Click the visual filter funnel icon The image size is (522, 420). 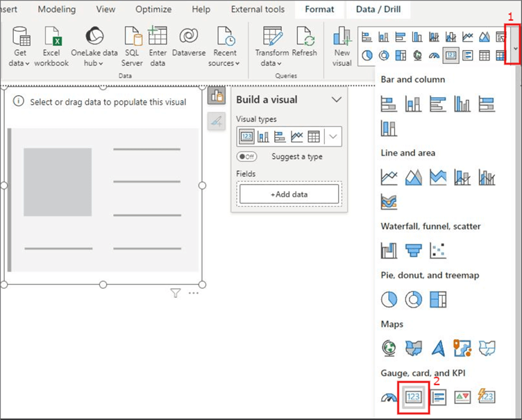(176, 294)
